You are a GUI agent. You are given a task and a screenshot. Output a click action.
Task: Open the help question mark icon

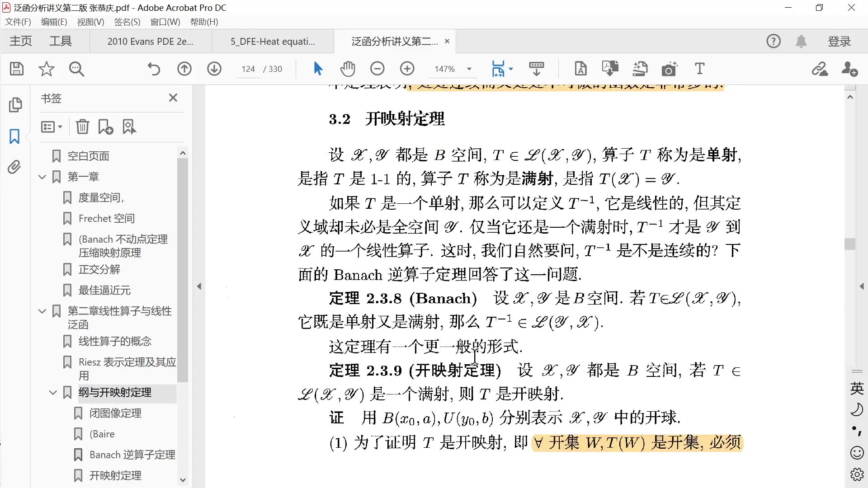[x=774, y=41]
